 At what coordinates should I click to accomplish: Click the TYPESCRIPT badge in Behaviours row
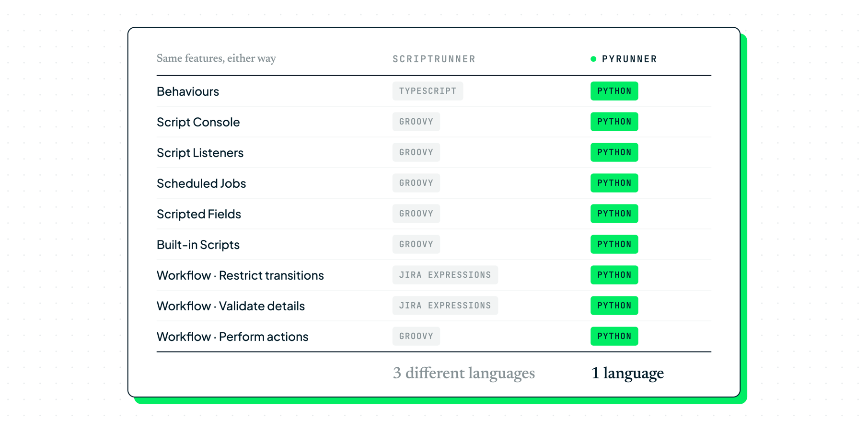pyautogui.click(x=428, y=91)
